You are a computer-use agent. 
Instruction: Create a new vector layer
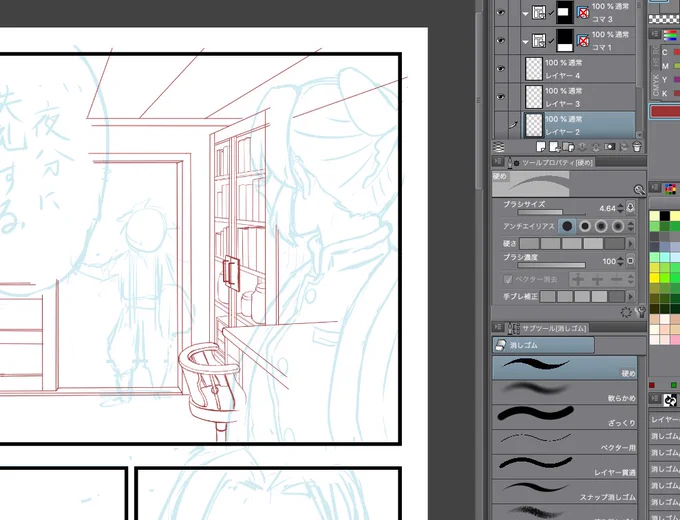(554, 147)
